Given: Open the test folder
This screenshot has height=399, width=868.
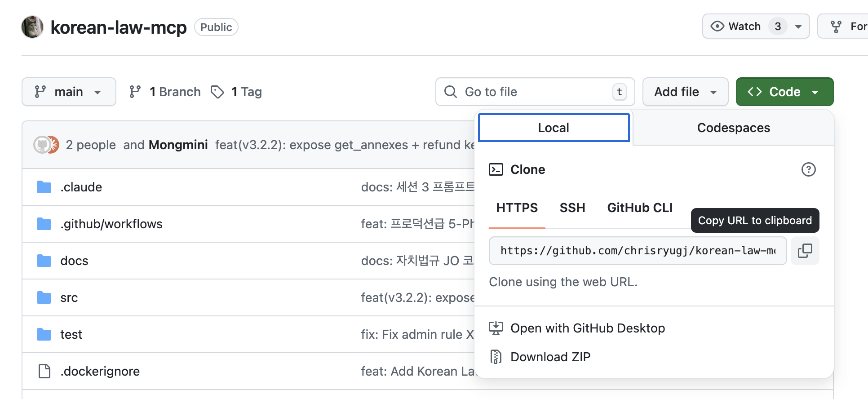Looking at the screenshot, I should tap(71, 334).
